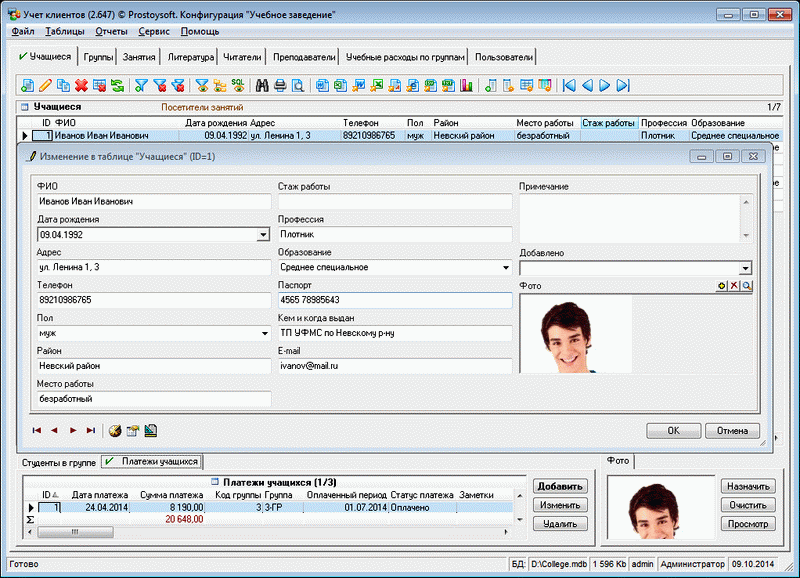Clear photo with red X above picture

click(x=733, y=286)
